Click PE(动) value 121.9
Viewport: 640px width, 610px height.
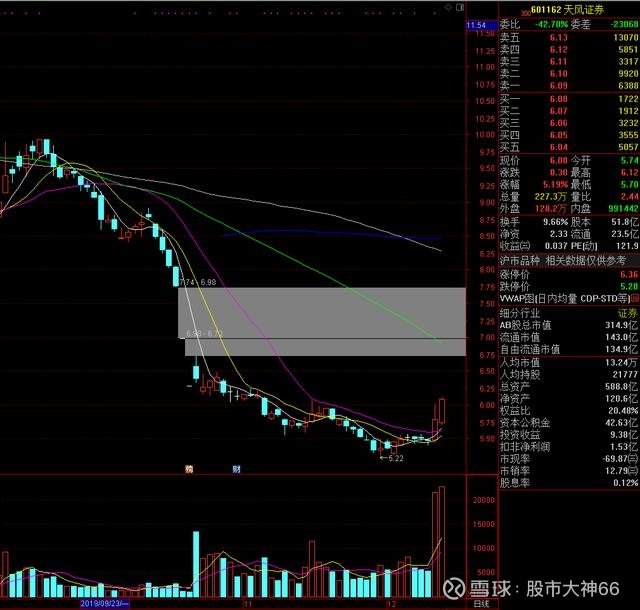(627, 246)
